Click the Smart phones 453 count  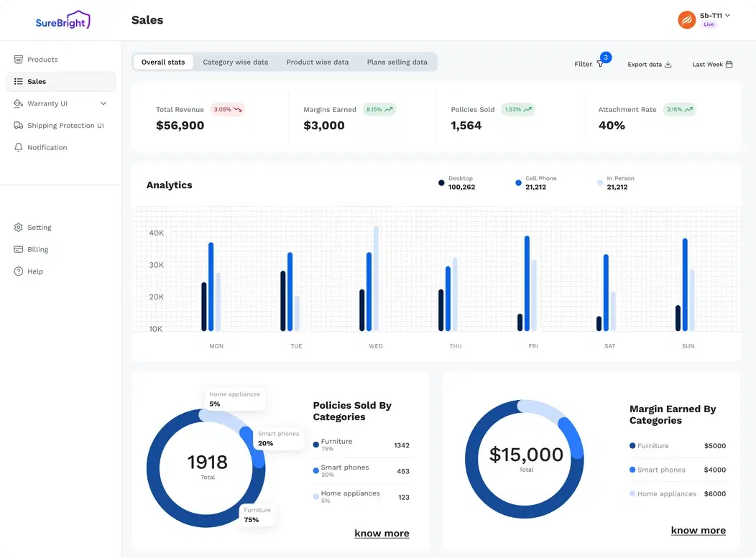[x=403, y=471]
